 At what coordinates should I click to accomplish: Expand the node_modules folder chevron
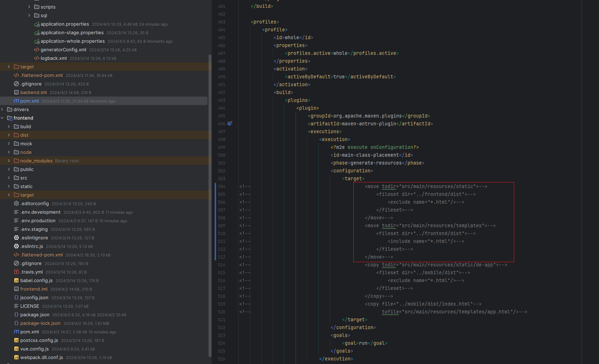coord(9,161)
